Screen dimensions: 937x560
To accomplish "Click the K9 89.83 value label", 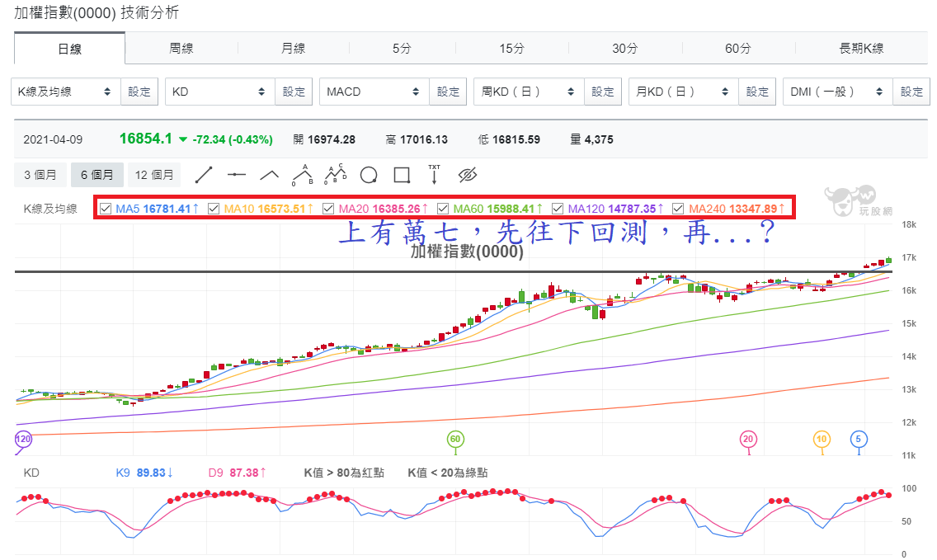I will point(144,473).
